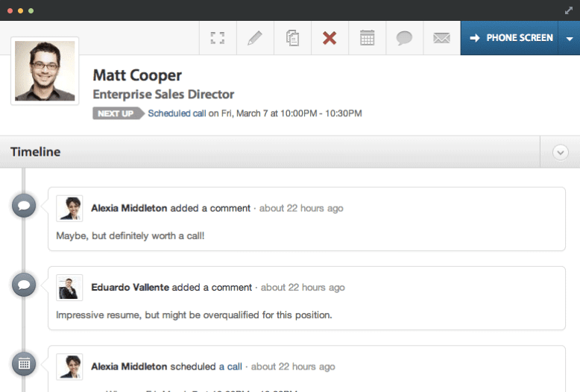Click the copy documents toolbar icon

[292, 38]
